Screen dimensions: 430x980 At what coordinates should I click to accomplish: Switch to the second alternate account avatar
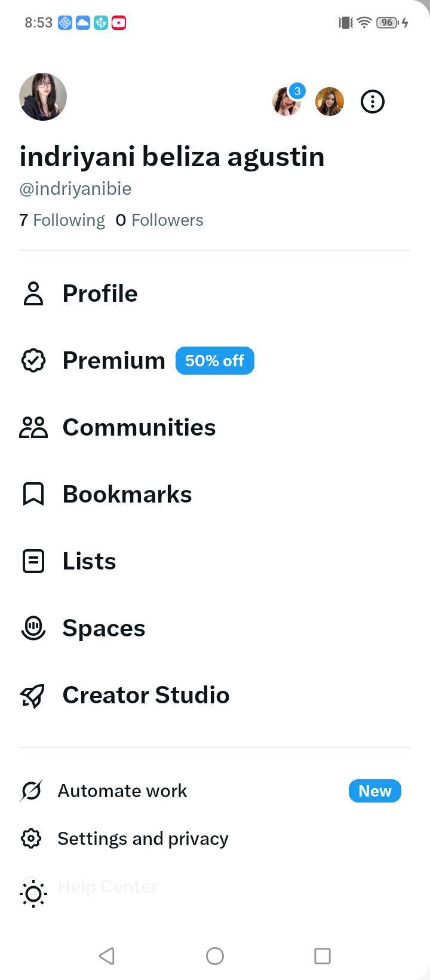click(x=330, y=102)
